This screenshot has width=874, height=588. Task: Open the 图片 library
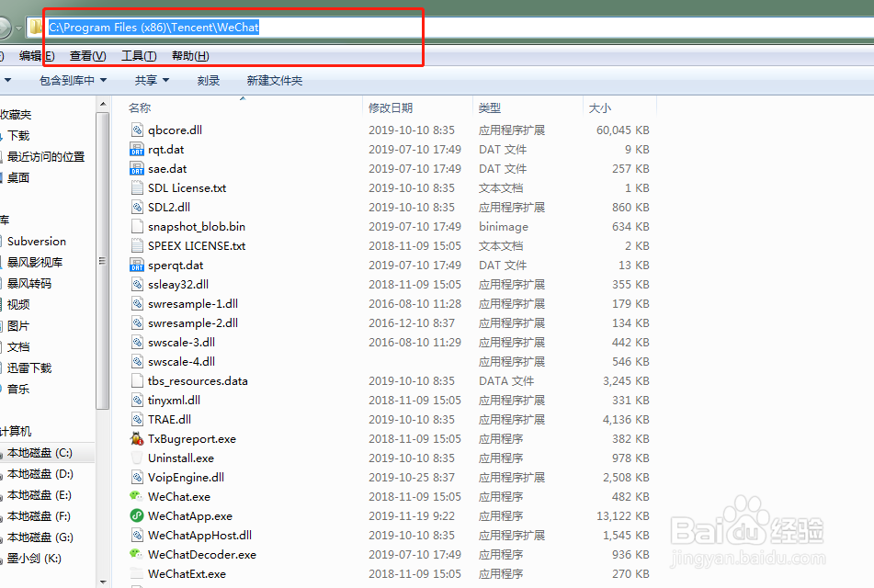[x=18, y=325]
